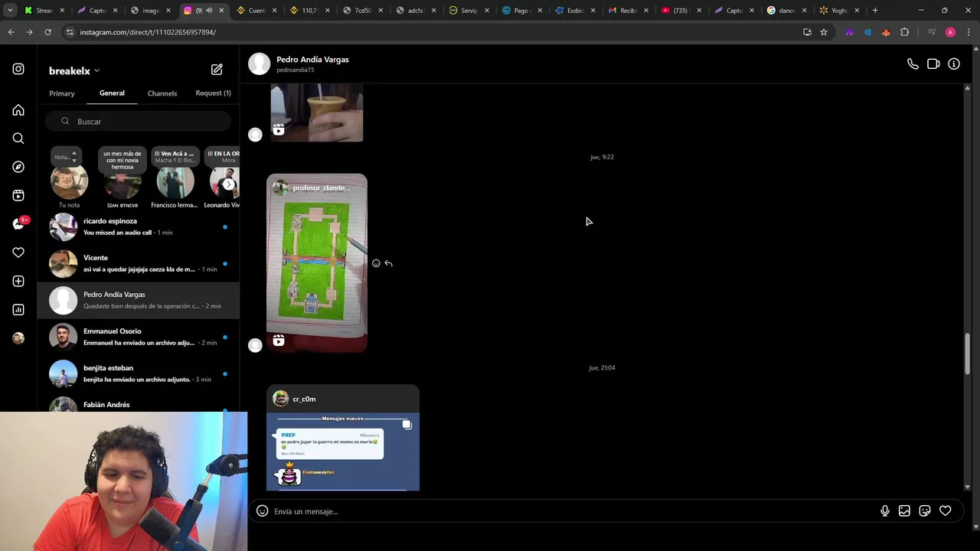The height and width of the screenshot is (551, 980).
Task: Open ricardo espinoza conversation
Action: (138, 227)
